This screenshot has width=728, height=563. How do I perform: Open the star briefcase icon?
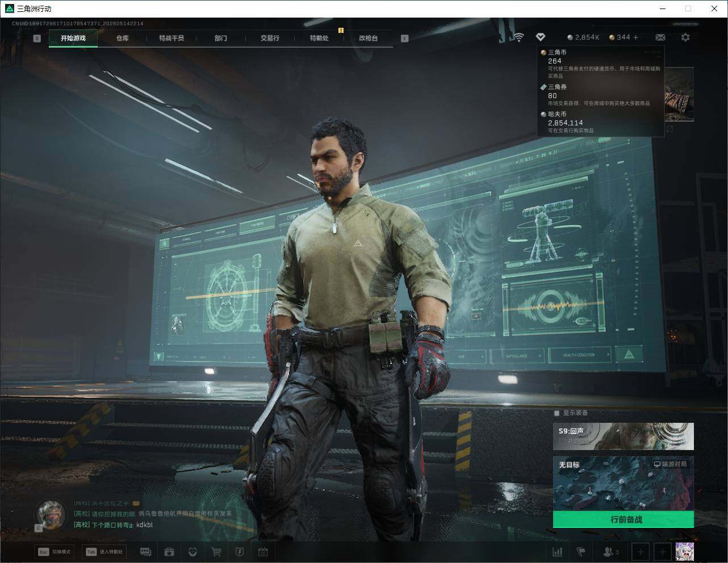[x=169, y=552]
